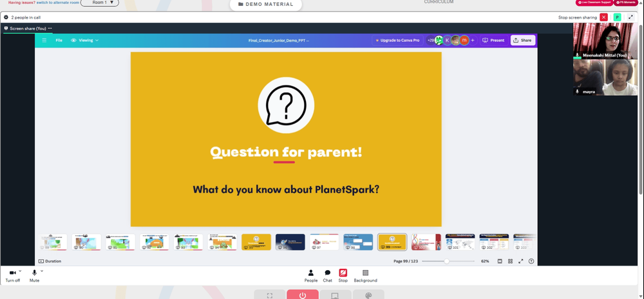
Task: Select world map slide thumbnail 101
Action: click(x=460, y=242)
